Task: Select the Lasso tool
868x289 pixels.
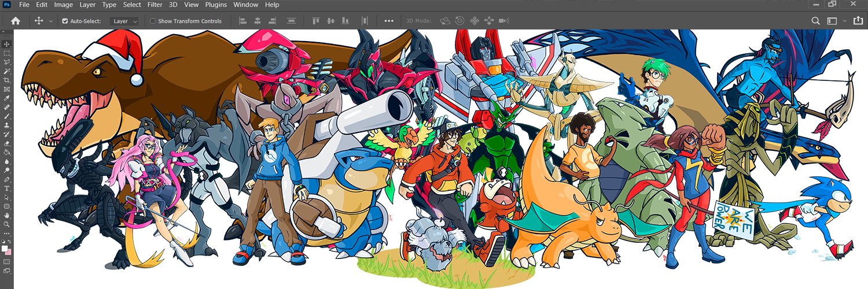Action: point(7,62)
